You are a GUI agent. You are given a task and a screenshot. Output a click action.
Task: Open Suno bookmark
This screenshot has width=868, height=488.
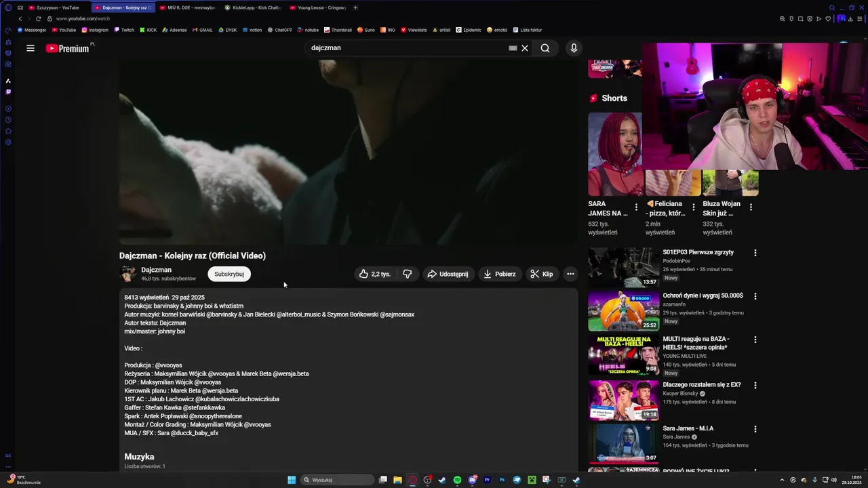[366, 30]
